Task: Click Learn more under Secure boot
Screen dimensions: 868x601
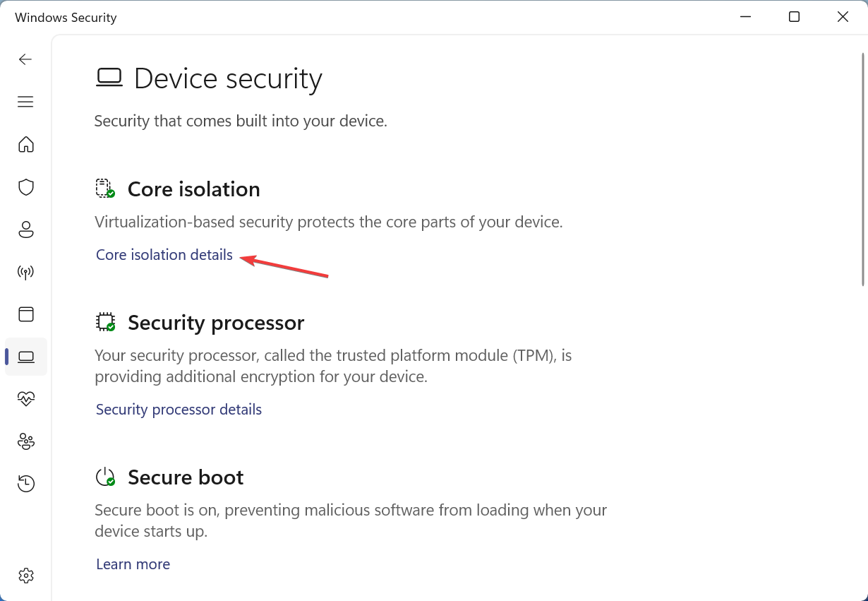Action: (133, 564)
